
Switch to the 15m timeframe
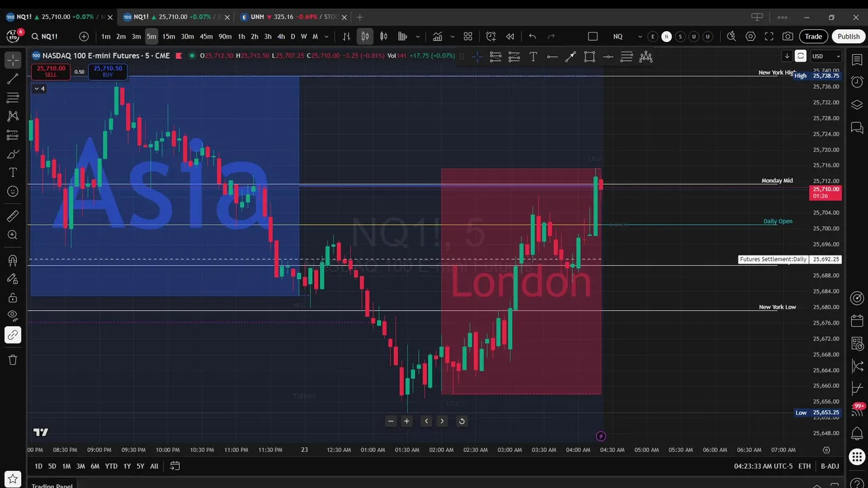(168, 37)
